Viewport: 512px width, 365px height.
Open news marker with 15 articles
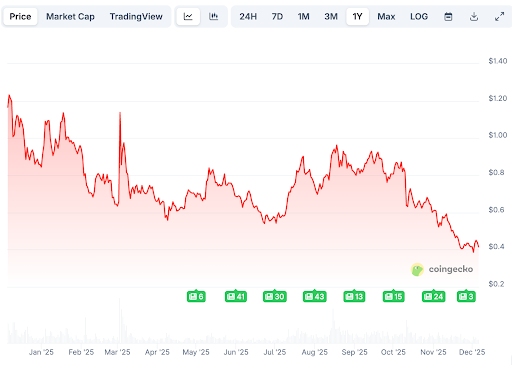[x=394, y=296]
